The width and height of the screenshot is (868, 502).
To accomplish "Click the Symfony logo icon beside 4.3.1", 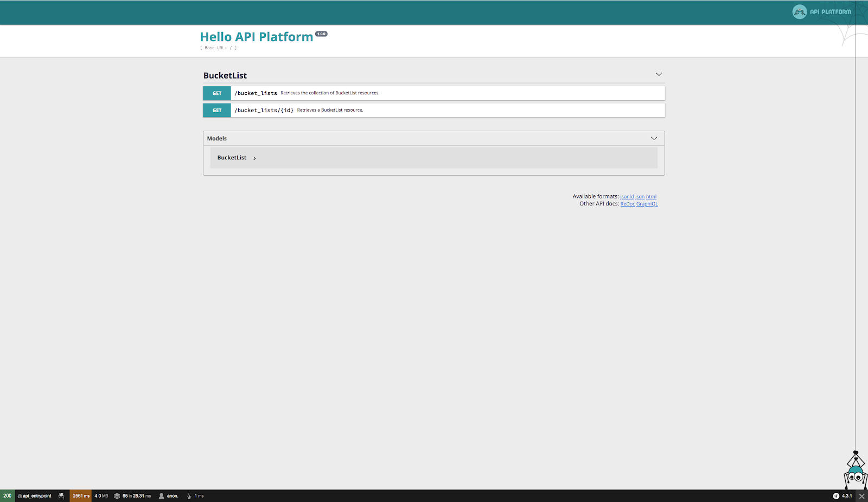I will click(x=836, y=495).
